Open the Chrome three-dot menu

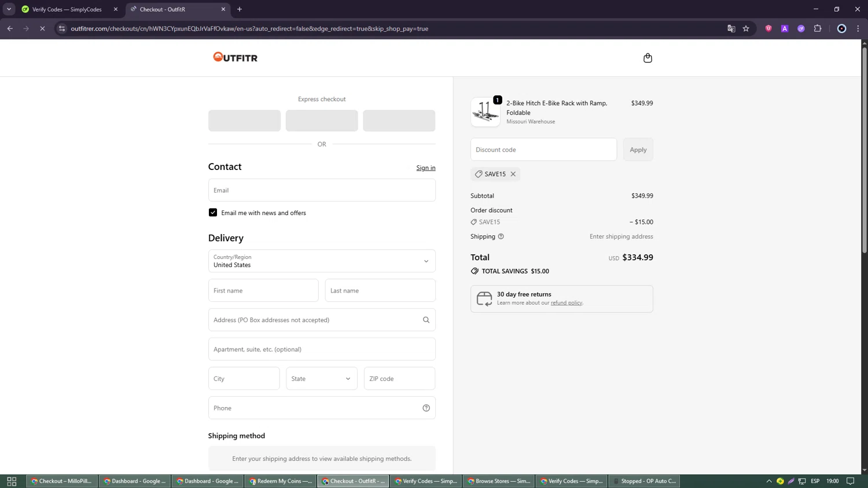pos(858,28)
